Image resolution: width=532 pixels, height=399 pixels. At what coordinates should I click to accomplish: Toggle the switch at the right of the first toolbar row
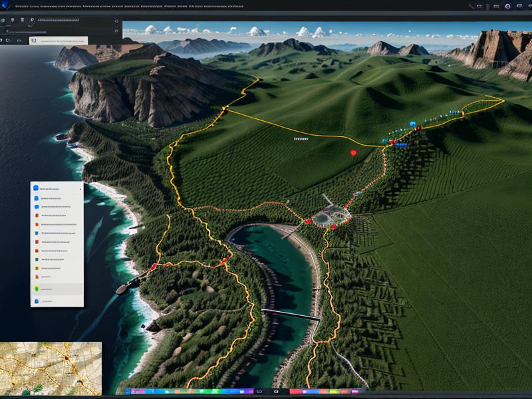click(116, 21)
